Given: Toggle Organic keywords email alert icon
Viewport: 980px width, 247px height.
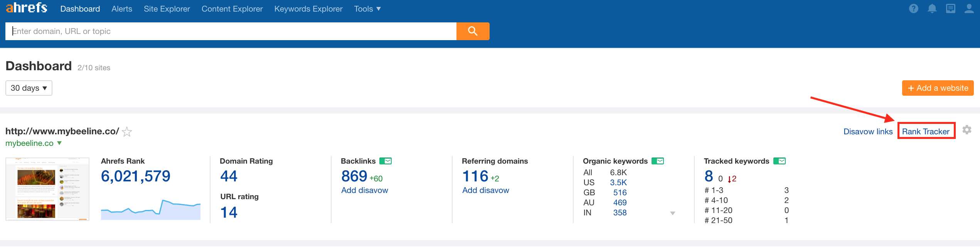Looking at the screenshot, I should click(x=657, y=161).
